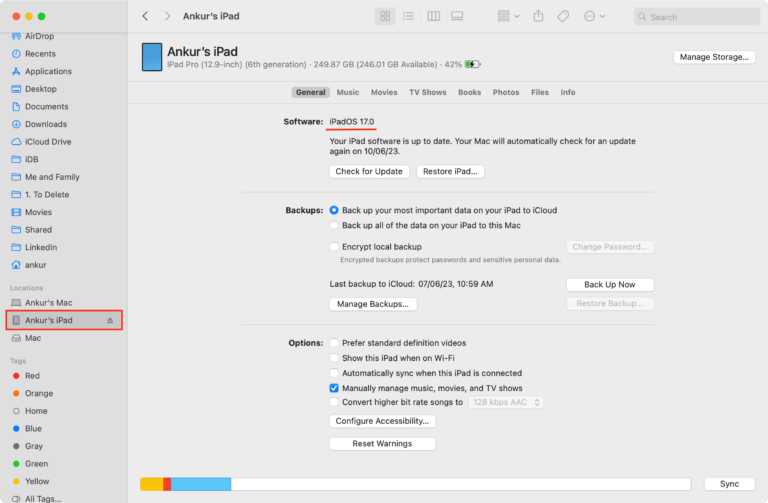Switch Finder to icon grid view
Screen dimensions: 768x503
(x=385, y=16)
